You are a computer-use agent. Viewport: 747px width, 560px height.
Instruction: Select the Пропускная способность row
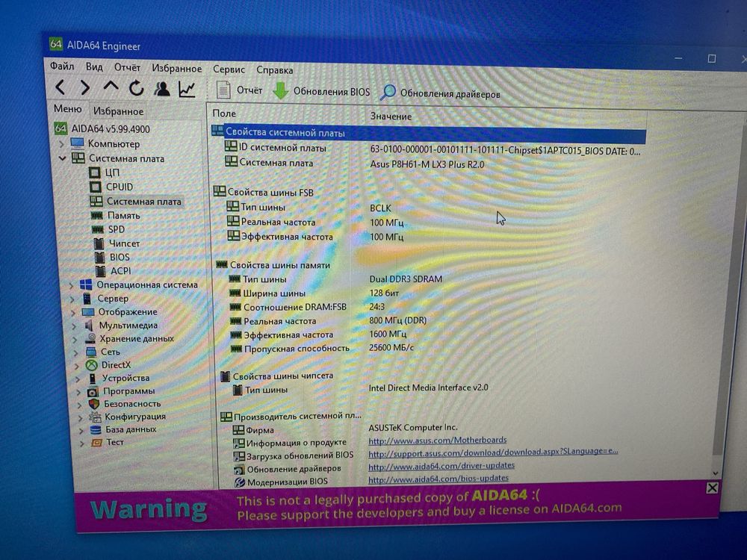[322, 349]
